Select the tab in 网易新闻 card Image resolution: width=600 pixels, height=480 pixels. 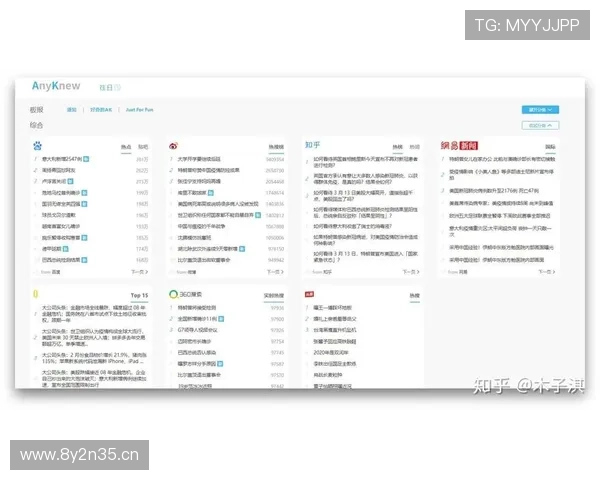coord(550,147)
